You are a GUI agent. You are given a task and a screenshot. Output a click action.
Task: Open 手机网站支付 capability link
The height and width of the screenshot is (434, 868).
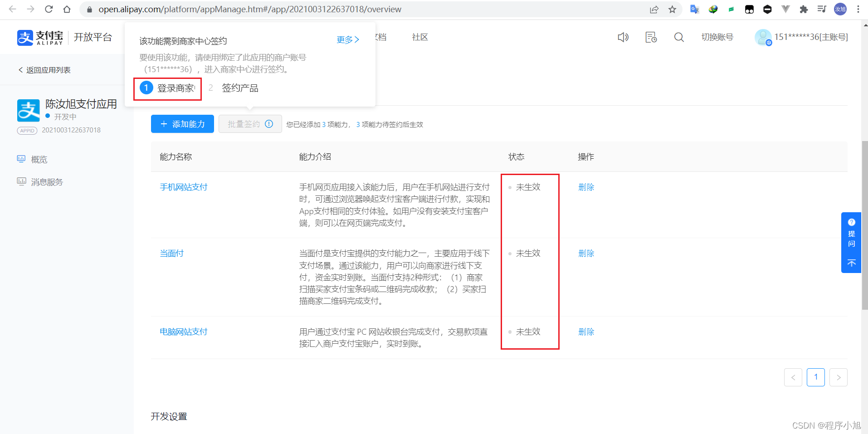pos(183,187)
